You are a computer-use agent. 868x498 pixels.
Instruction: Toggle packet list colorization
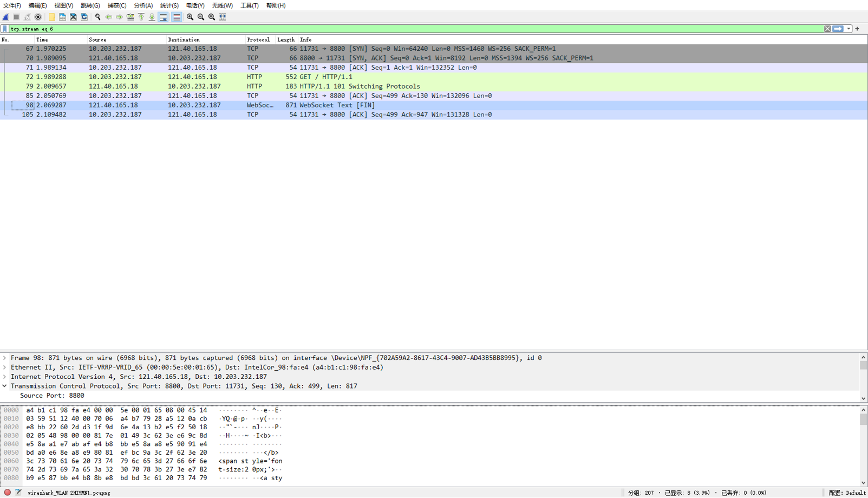pos(177,17)
